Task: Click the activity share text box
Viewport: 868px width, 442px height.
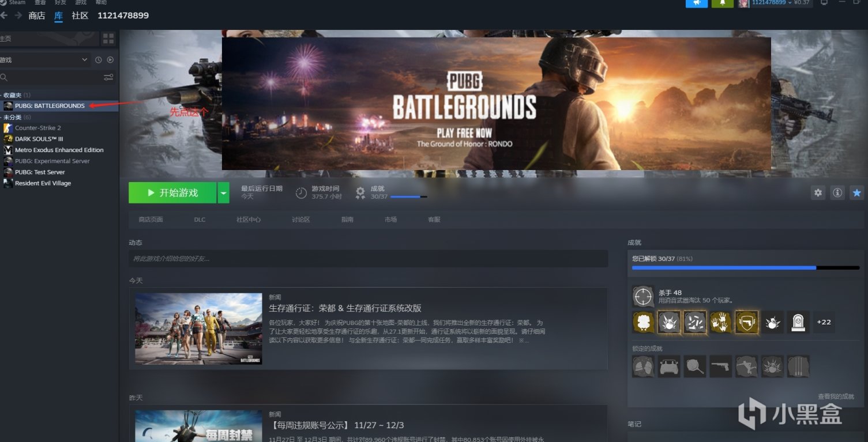Action: click(368, 259)
